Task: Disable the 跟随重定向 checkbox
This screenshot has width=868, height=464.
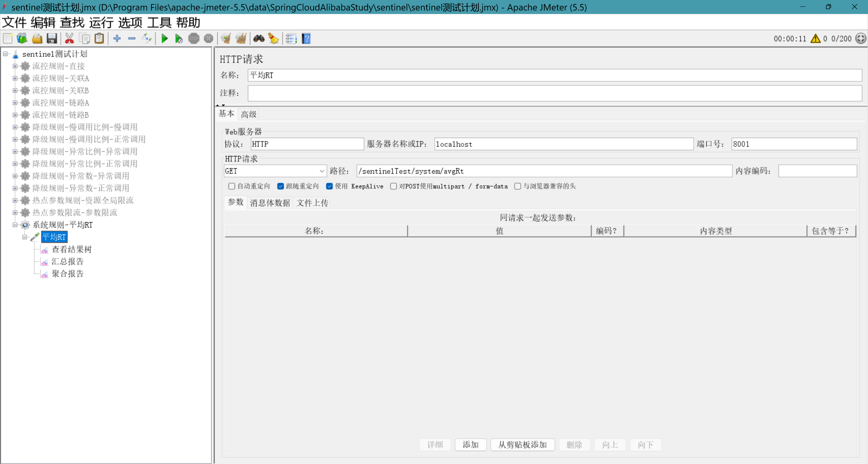Action: (280, 186)
